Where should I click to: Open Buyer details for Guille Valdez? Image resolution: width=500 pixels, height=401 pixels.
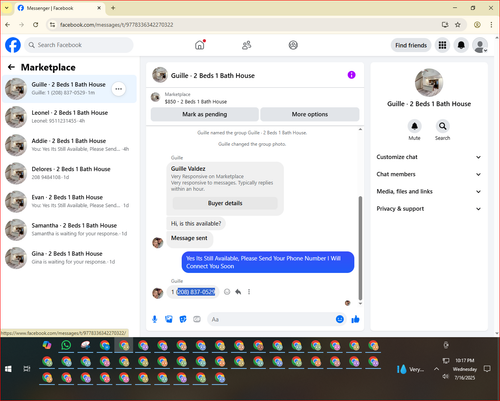225,203
